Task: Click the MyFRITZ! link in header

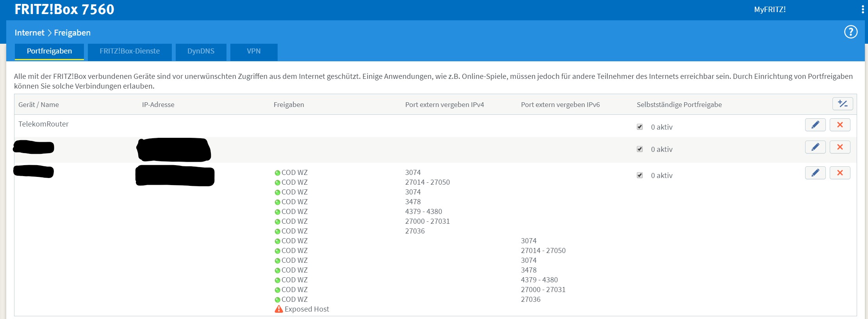Action: (770, 9)
